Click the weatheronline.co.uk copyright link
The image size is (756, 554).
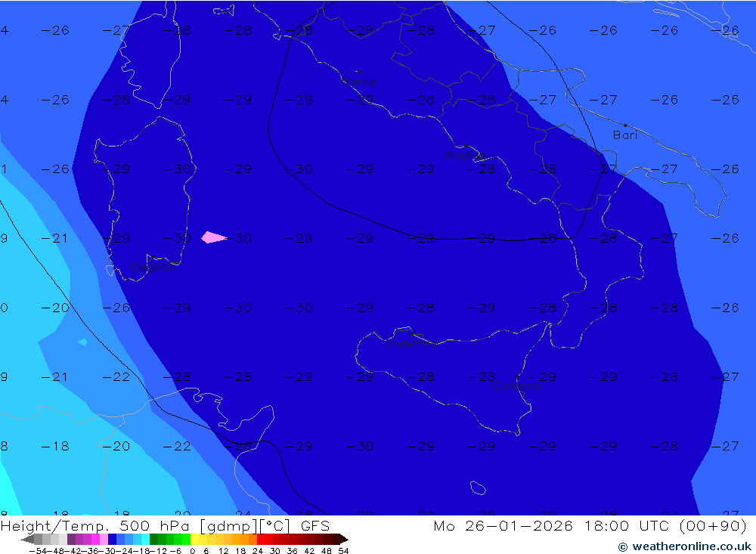point(685,546)
